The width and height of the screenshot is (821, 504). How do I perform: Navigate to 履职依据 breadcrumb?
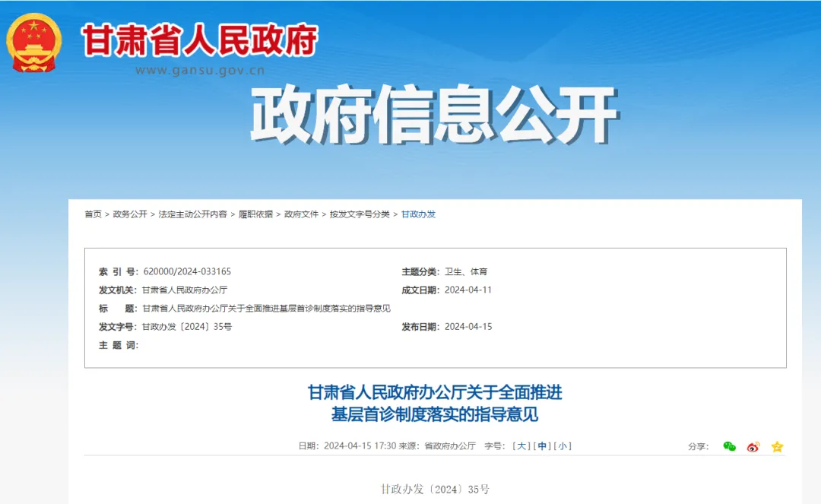(255, 214)
